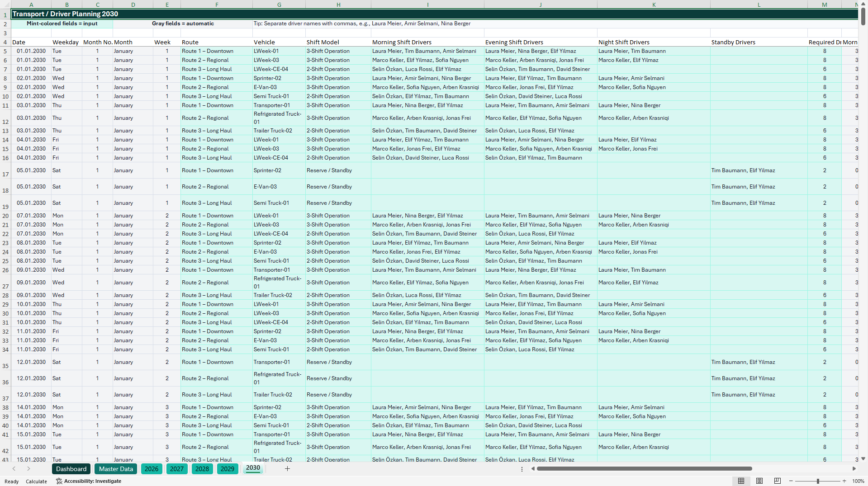Select Evening Shift Drivers heading cell
The width and height of the screenshot is (868, 486).
(541, 42)
